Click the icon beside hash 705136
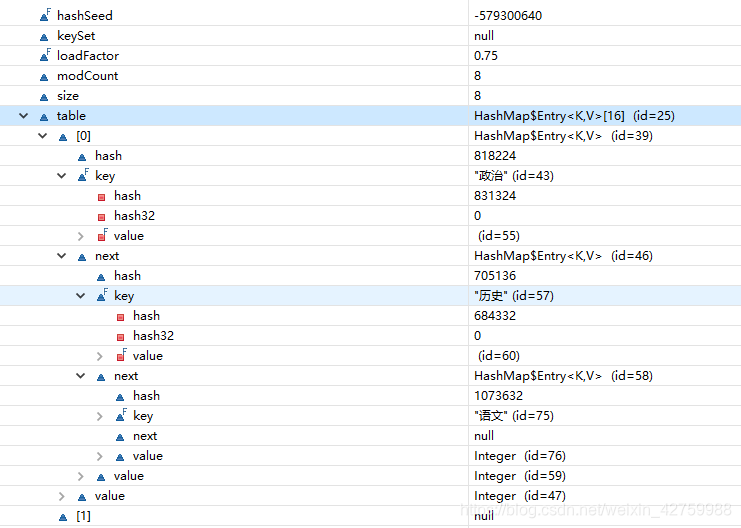741x528 pixels. (101, 277)
